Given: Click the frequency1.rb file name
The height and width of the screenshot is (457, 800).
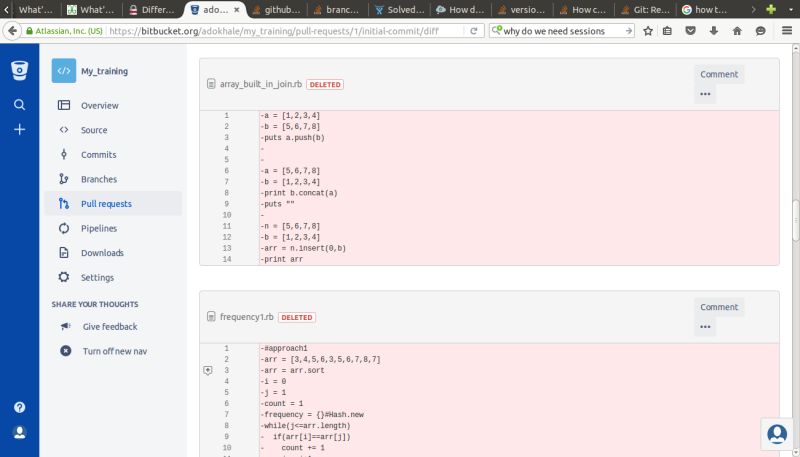Looking at the screenshot, I should point(246,317).
